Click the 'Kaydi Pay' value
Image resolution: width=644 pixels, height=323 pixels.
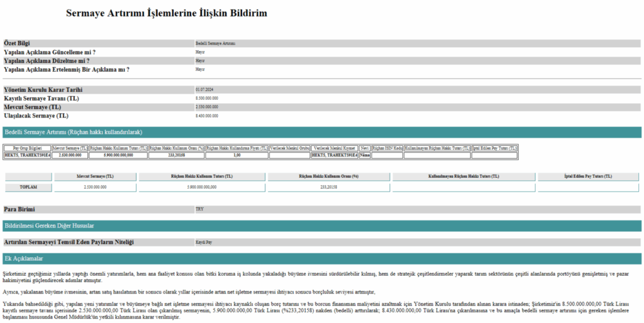204,242
